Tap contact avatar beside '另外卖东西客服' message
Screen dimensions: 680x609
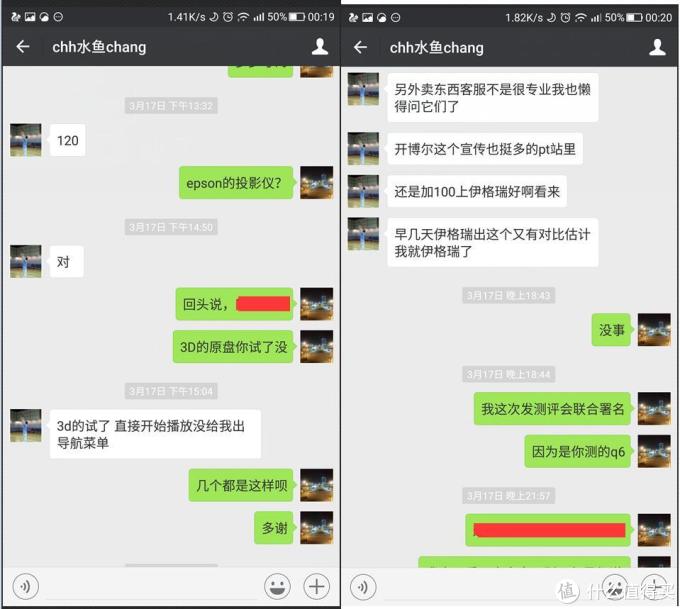363,89
